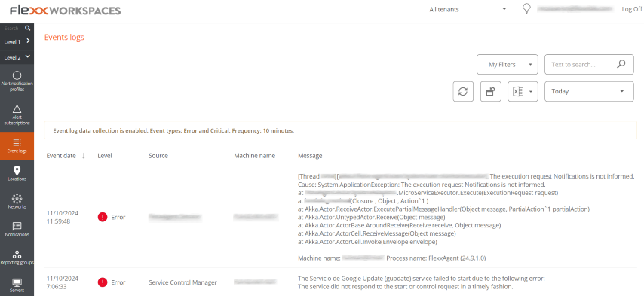
Task: Click the Event date sort arrow
Action: pyautogui.click(x=84, y=156)
